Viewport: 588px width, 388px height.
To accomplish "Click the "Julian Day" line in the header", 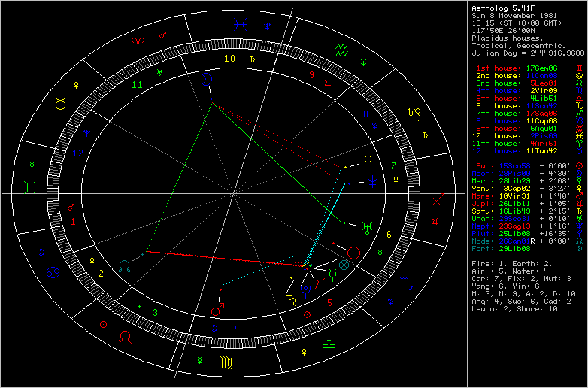I will pos(527,53).
